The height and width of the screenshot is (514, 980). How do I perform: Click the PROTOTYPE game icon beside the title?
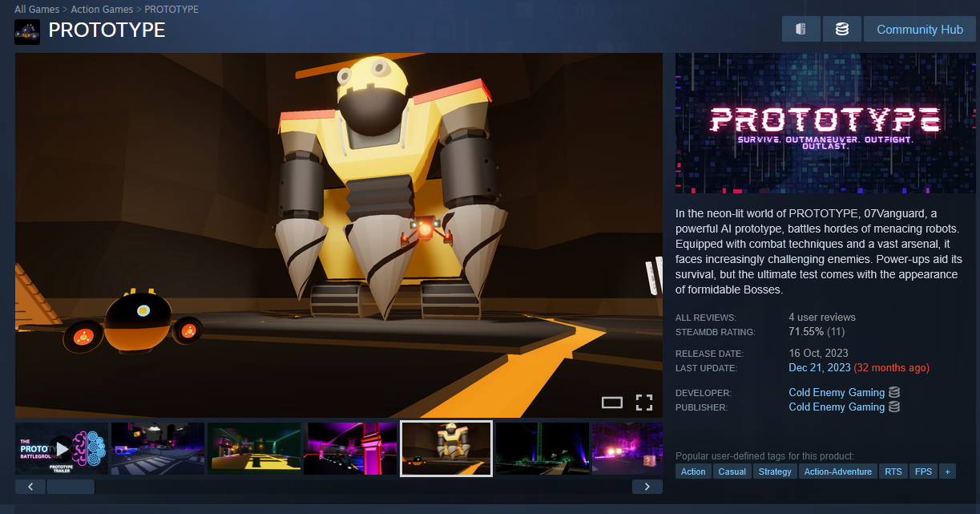(x=27, y=31)
